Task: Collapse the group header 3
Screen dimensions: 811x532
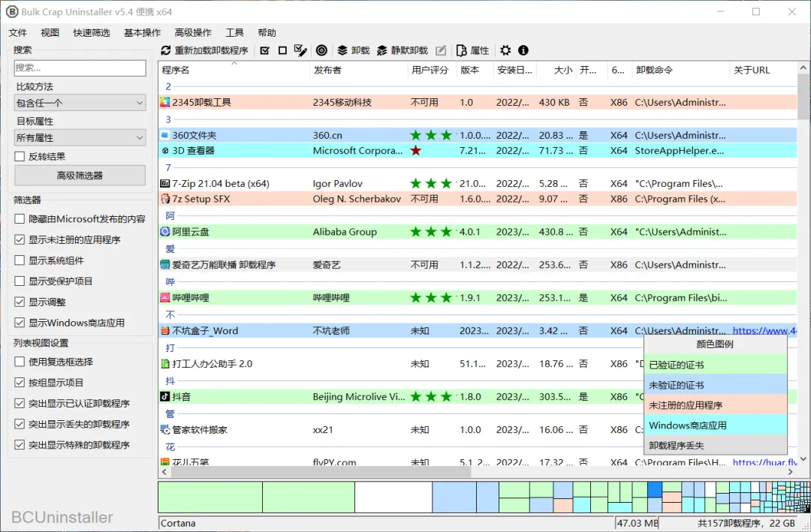Action: tap(168, 119)
